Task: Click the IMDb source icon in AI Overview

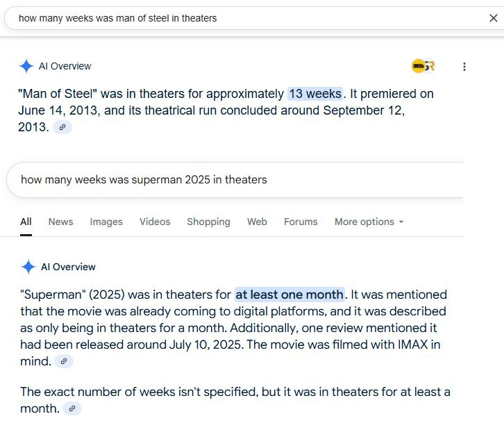Action: pyautogui.click(x=418, y=66)
